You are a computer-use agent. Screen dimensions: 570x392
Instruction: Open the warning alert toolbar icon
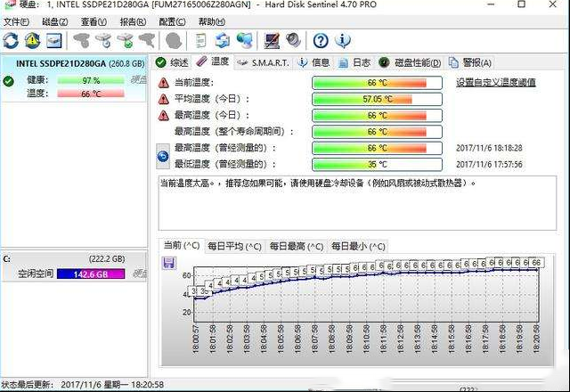(32, 40)
